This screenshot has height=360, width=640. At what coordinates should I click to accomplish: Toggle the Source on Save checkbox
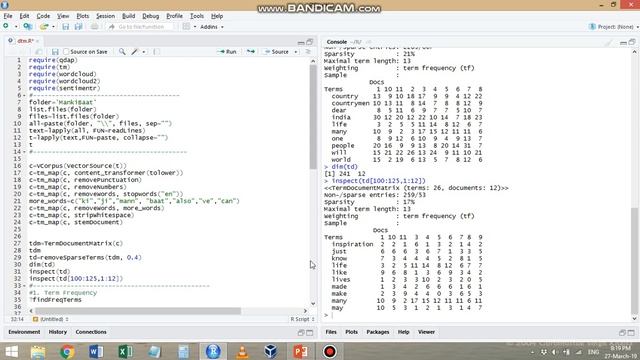[66, 52]
